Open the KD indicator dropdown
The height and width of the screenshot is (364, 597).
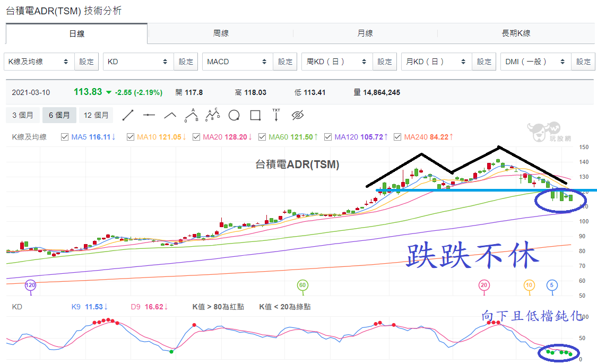click(137, 62)
